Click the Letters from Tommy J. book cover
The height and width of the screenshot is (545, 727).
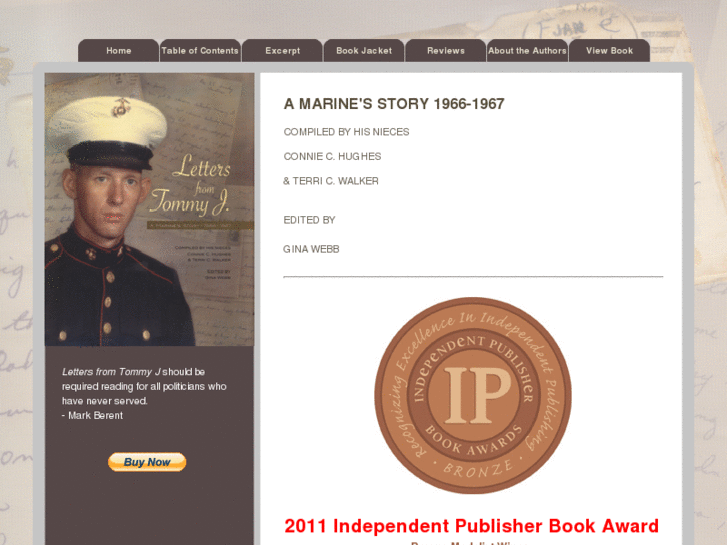point(149,209)
